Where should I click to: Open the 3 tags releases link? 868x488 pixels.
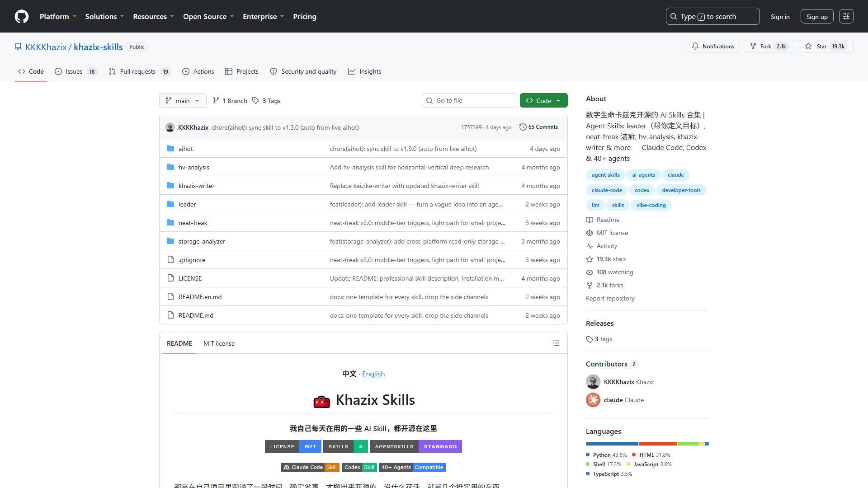tap(599, 339)
